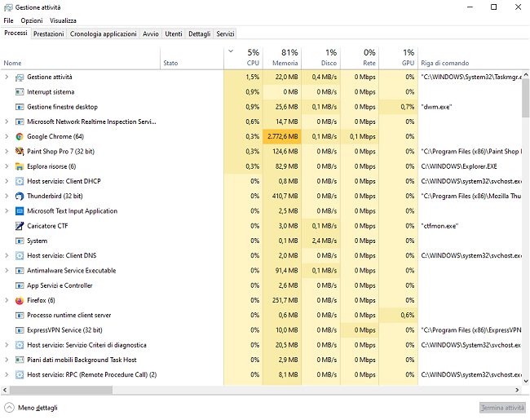Click Meno dettagli to collapse view
This screenshot has height=420, width=530.
pyautogui.click(x=31, y=408)
